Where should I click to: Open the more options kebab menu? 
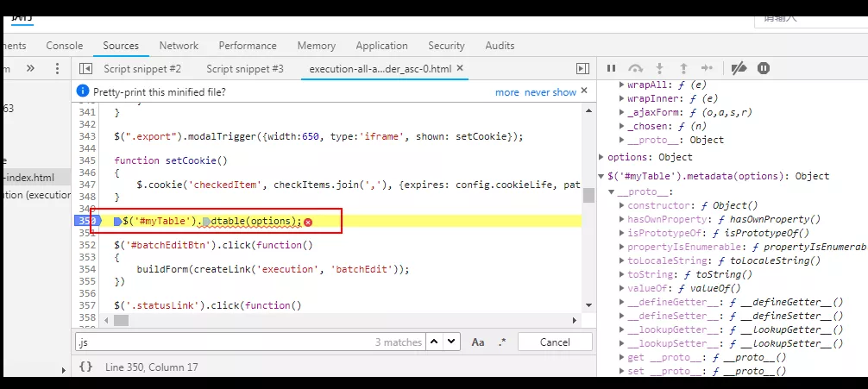coord(57,69)
